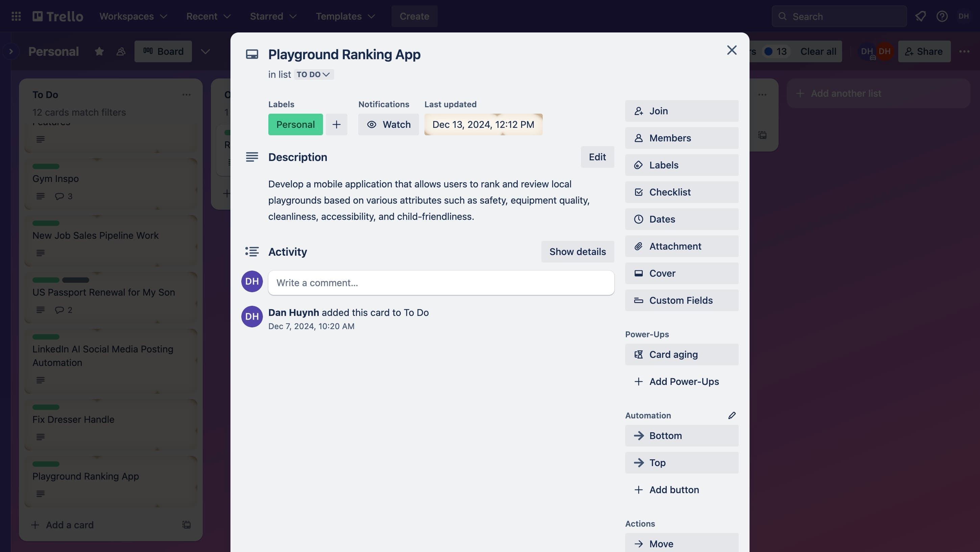Open the Fix Dresser Handle card

pyautogui.click(x=111, y=424)
